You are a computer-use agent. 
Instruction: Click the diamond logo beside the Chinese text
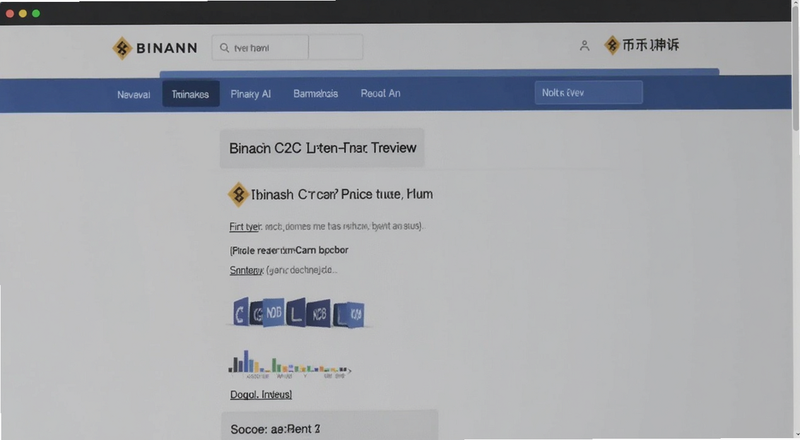click(x=611, y=45)
